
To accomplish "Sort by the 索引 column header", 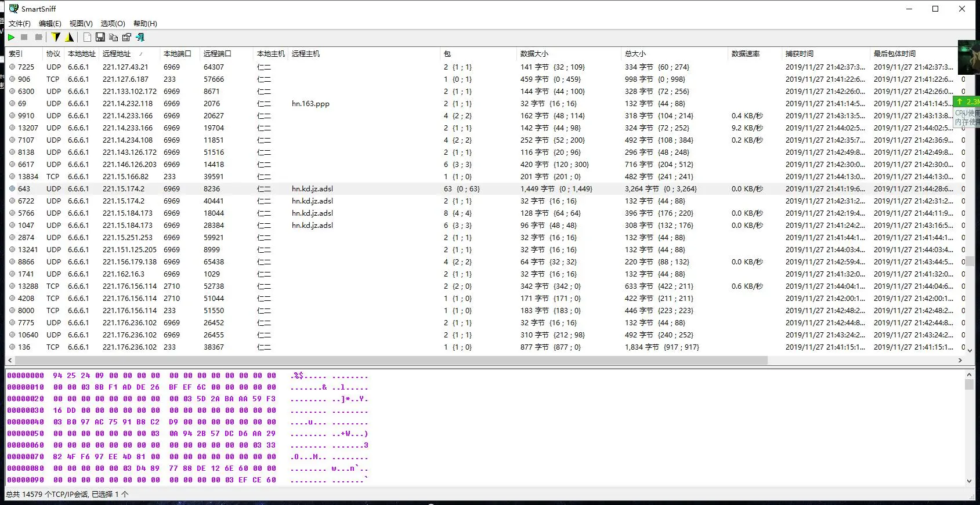I will (x=24, y=53).
